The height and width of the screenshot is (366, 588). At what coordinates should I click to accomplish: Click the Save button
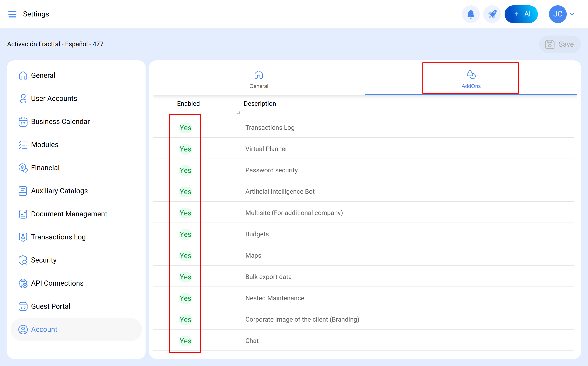(560, 44)
